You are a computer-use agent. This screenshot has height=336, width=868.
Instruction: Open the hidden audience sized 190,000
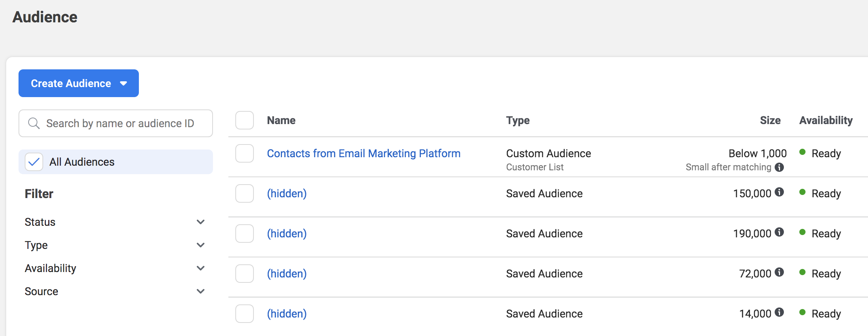[287, 234]
